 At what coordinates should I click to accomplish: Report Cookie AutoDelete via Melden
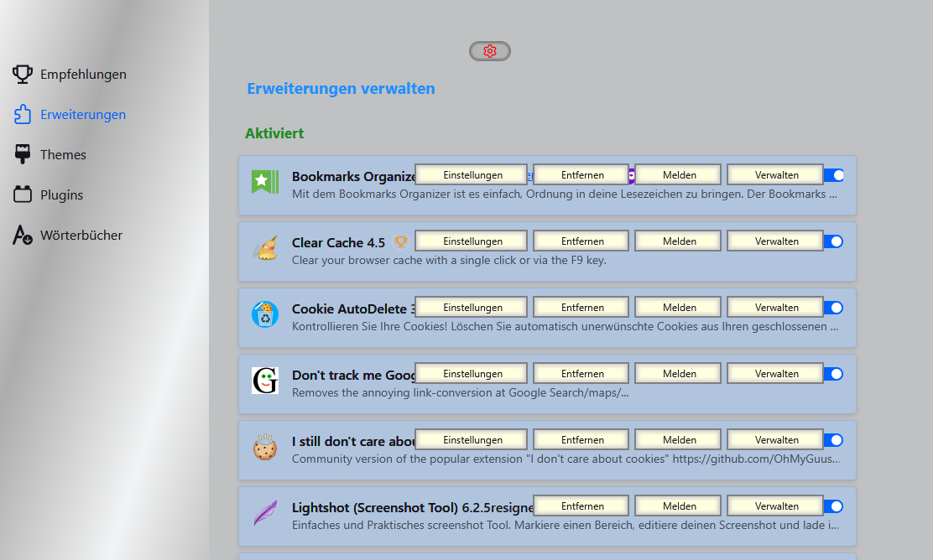click(x=678, y=308)
